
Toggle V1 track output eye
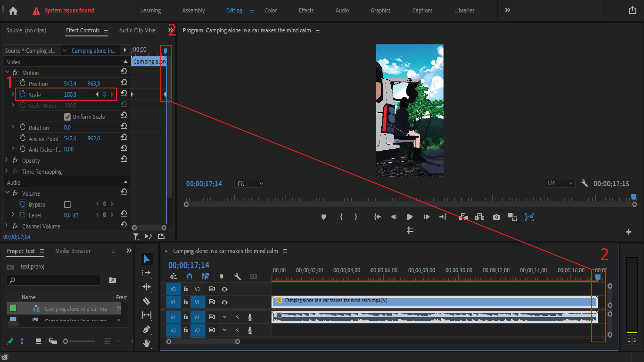[225, 302]
